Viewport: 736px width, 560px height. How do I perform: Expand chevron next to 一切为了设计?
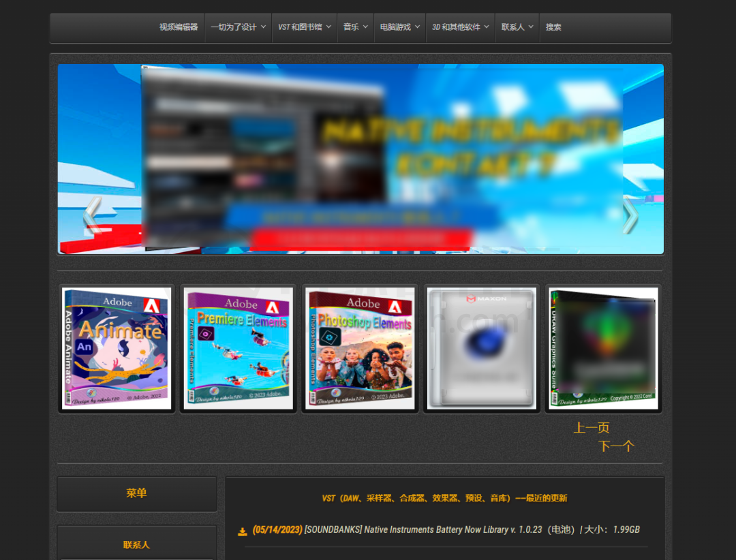coord(263,27)
